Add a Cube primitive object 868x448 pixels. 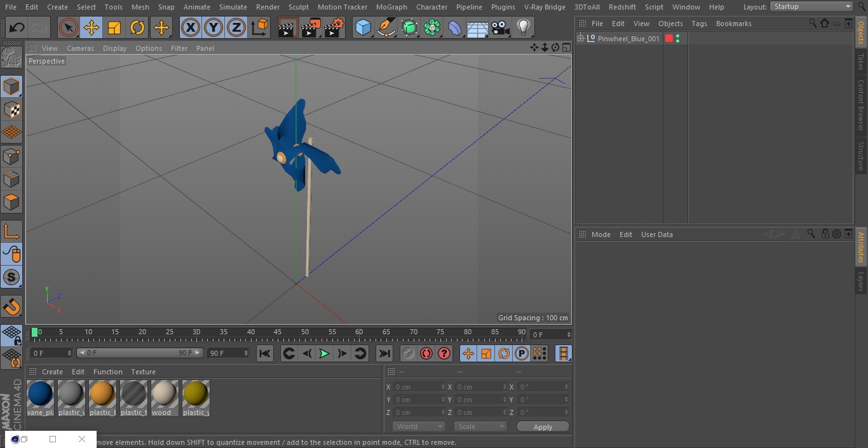tap(363, 27)
